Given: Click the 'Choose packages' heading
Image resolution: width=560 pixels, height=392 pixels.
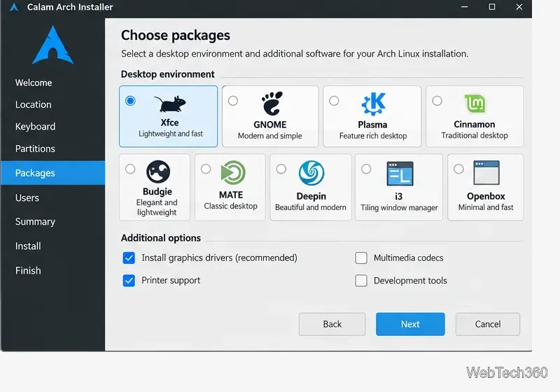Looking at the screenshot, I should tap(176, 35).
